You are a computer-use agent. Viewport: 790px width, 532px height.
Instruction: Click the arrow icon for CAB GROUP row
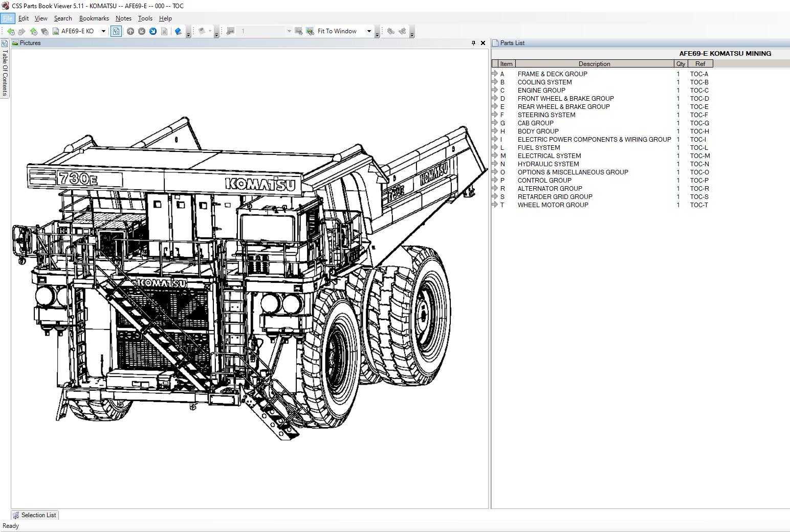pyautogui.click(x=495, y=123)
